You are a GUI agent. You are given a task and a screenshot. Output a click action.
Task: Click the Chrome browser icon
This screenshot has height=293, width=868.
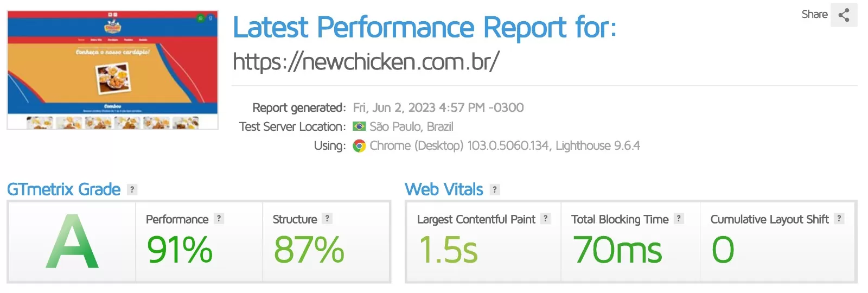[359, 146]
